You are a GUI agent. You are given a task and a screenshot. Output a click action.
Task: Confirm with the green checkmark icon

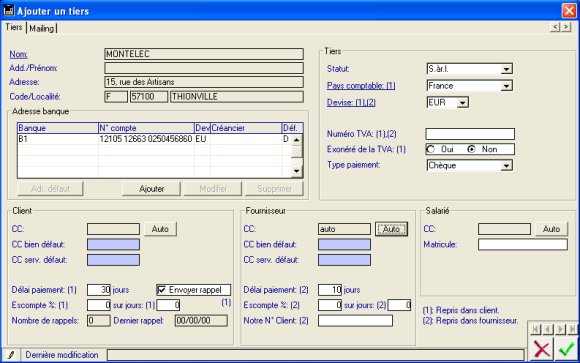(x=566, y=349)
